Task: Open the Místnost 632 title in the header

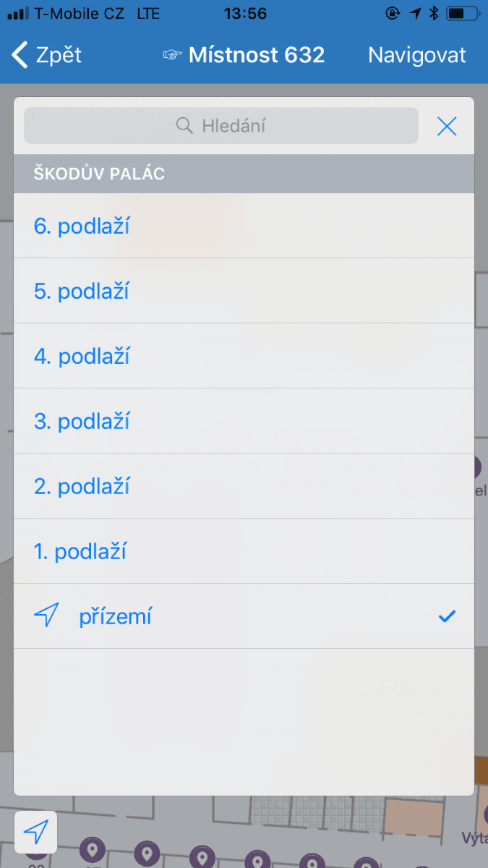Action: [255, 54]
